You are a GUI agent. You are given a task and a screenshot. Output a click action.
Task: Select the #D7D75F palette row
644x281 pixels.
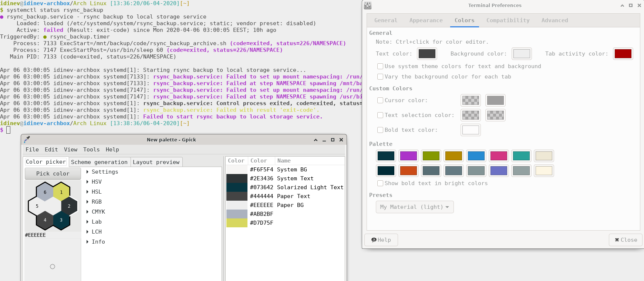[285, 223]
